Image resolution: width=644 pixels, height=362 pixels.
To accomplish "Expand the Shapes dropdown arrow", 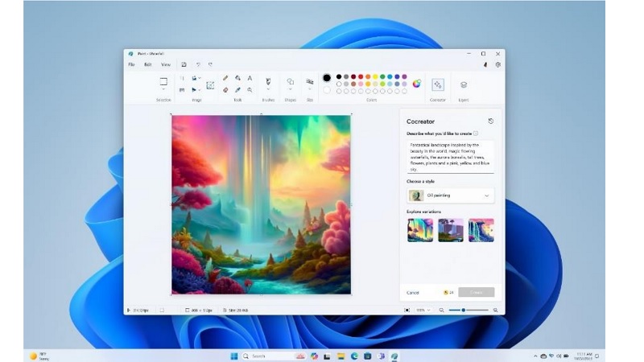I will click(291, 89).
